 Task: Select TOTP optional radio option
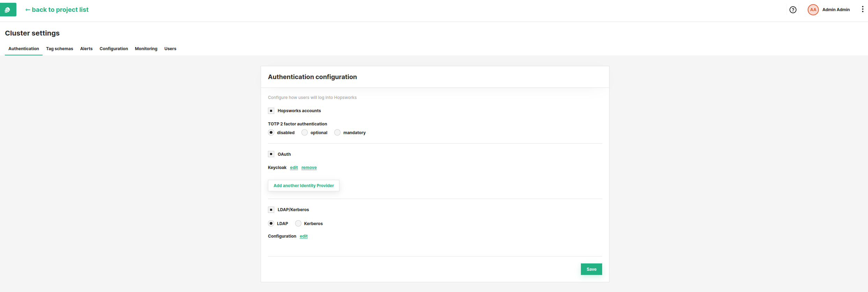(x=305, y=132)
